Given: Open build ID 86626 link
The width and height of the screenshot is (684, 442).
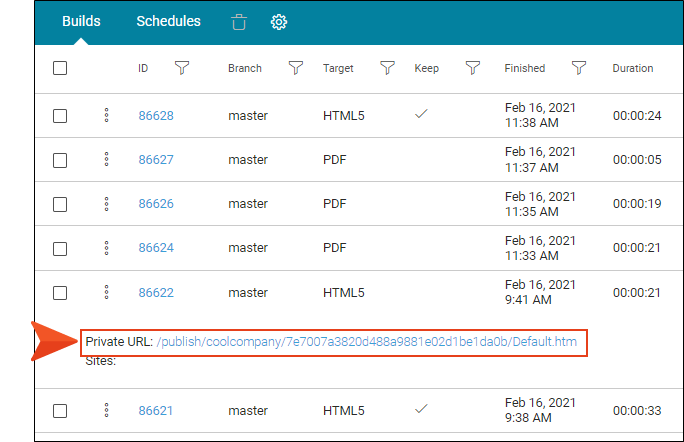Looking at the screenshot, I should (x=156, y=204).
